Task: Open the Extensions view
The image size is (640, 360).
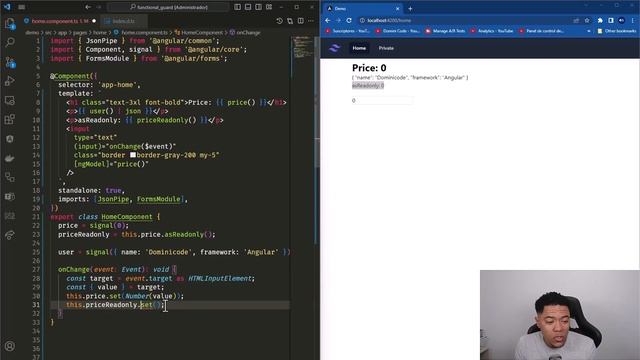Action: [x=10, y=119]
